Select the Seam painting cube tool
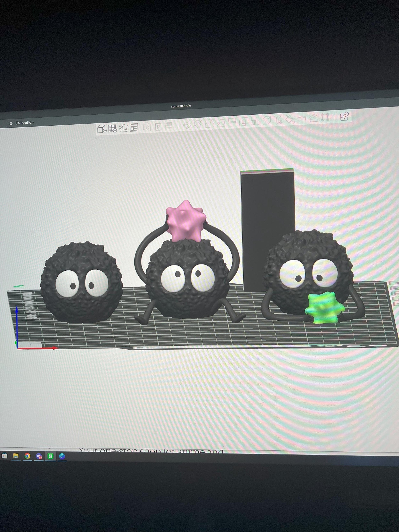The image size is (399, 532). [267, 120]
